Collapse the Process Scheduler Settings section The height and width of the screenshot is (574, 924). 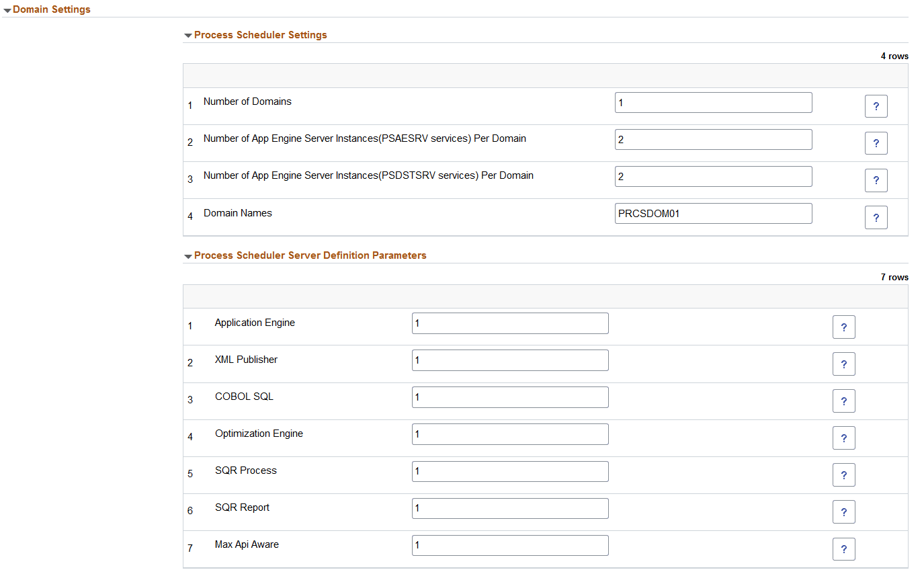pyautogui.click(x=188, y=35)
